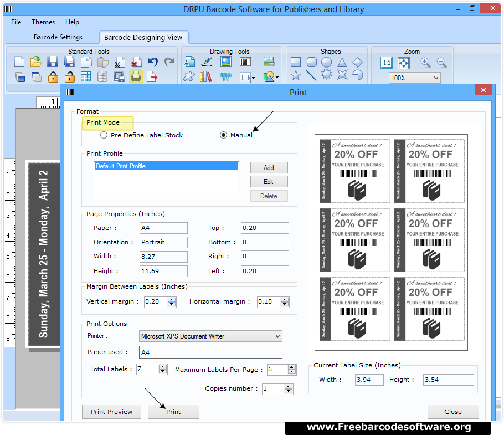This screenshot has height=435, width=504.
Task: Increase the Copies number
Action: [289, 387]
